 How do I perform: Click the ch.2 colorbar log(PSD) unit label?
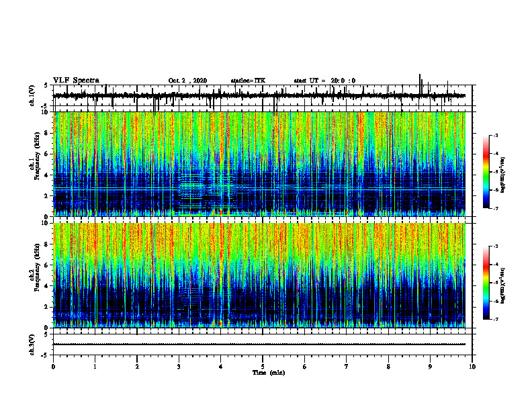click(502, 285)
